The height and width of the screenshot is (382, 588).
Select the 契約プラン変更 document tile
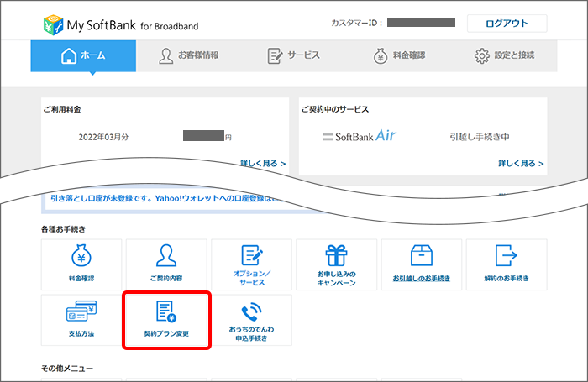coord(166,320)
